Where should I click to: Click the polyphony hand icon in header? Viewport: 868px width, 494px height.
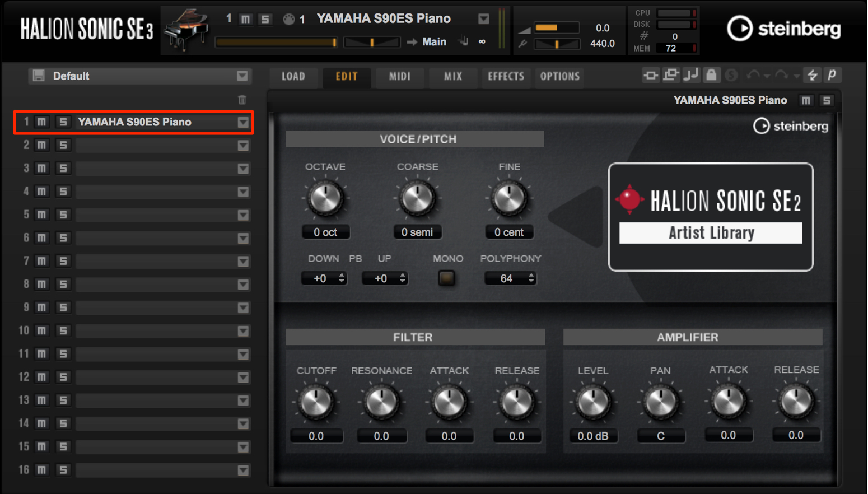pyautogui.click(x=464, y=41)
